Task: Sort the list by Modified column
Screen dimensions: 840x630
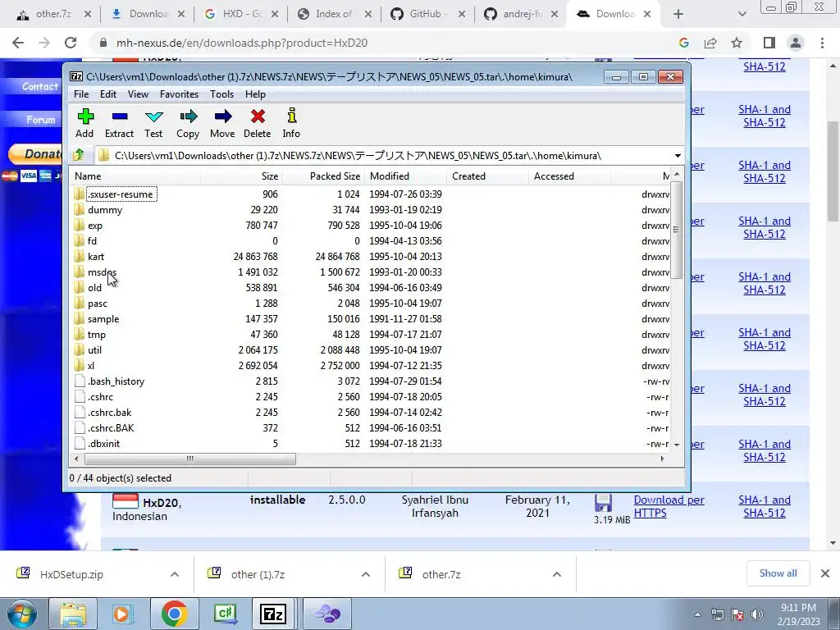Action: [405, 176]
